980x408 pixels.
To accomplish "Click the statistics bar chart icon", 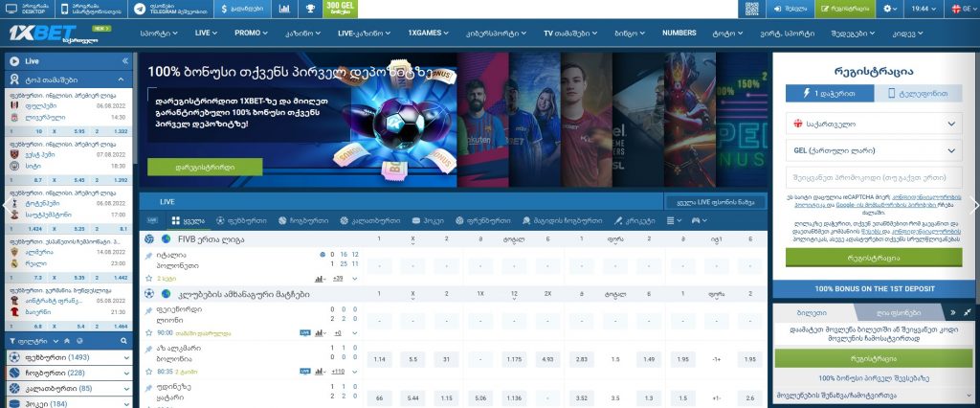I will (284, 9).
